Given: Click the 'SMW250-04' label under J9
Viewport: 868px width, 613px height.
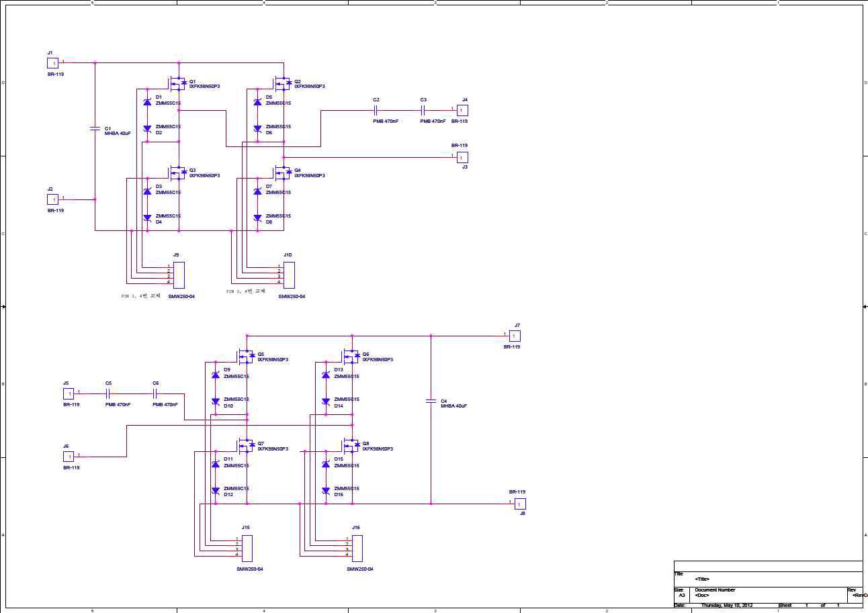Looking at the screenshot, I should [x=181, y=296].
